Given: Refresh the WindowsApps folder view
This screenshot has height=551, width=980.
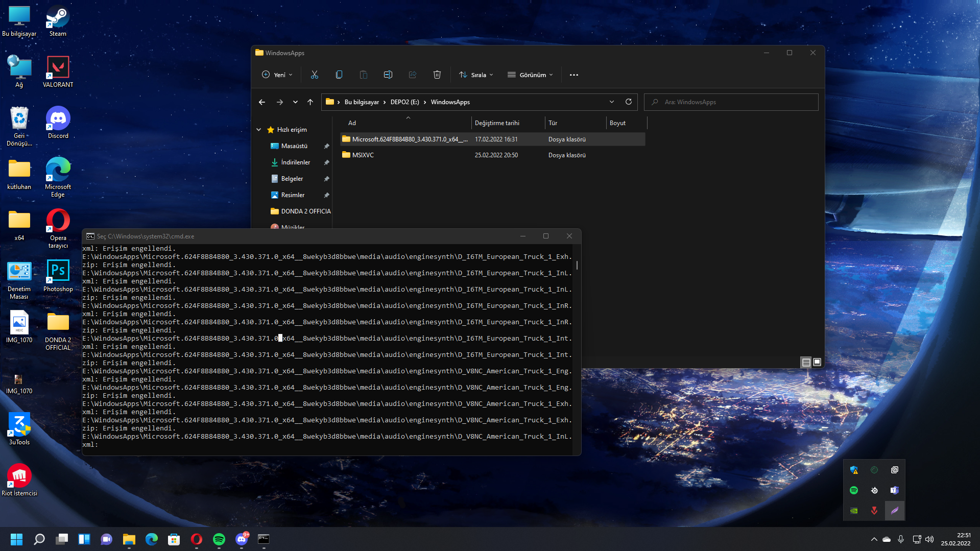Looking at the screenshot, I should 629,102.
